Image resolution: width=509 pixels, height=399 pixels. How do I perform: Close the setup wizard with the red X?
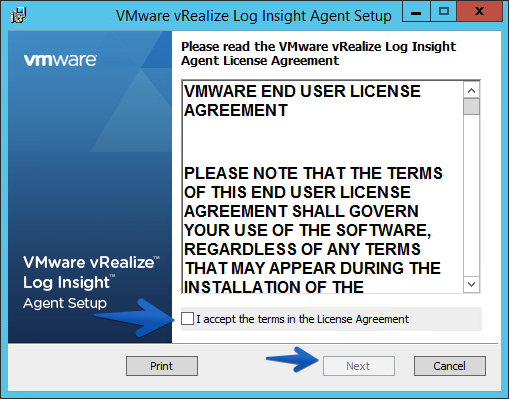click(x=480, y=12)
